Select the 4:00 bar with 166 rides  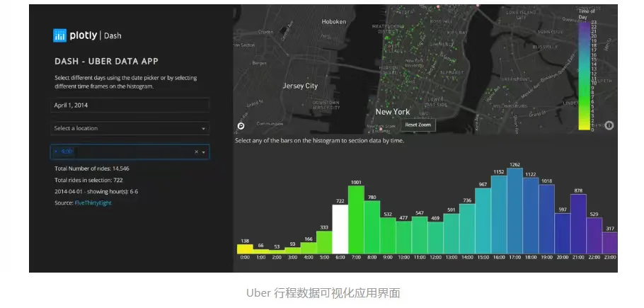point(309,248)
